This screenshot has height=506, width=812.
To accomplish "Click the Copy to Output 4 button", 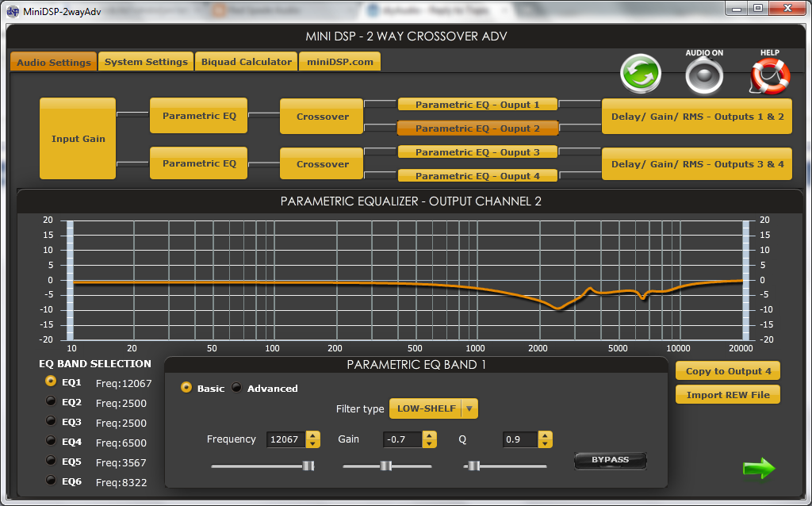I will [x=728, y=371].
